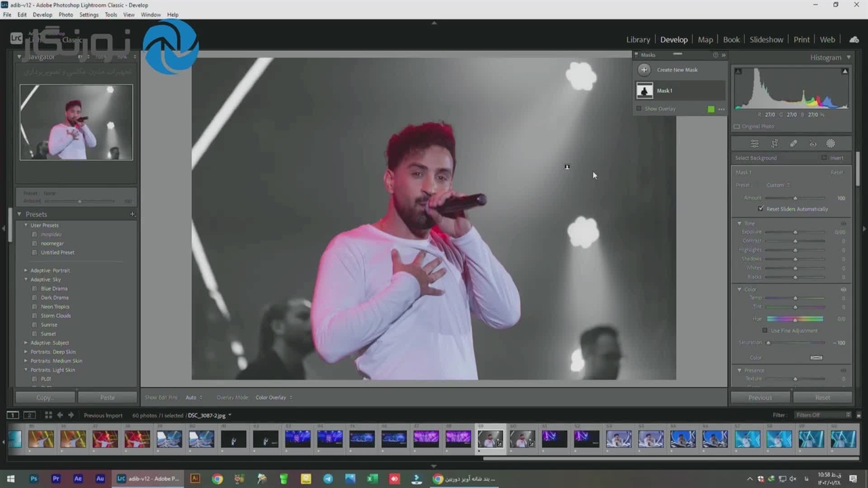868x488 pixels.
Task: Click the Previous button
Action: point(760,398)
